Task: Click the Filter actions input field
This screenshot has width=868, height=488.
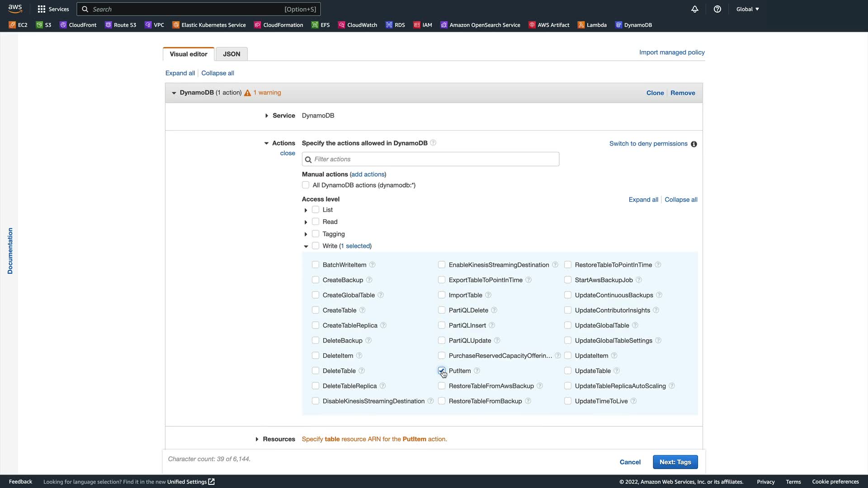Action: 430,159
